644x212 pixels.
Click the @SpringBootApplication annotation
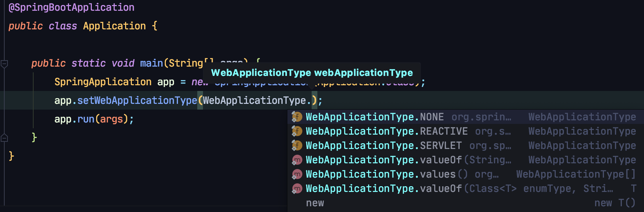tap(71, 7)
